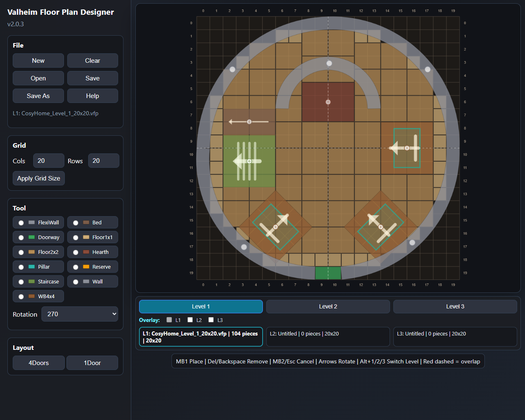The image size is (525, 420).
Task: Click the red hearth piece on canvas
Action: (328, 102)
